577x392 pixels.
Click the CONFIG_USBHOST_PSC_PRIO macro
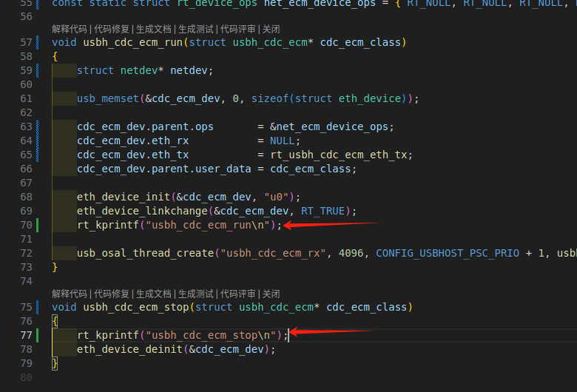[x=448, y=253]
